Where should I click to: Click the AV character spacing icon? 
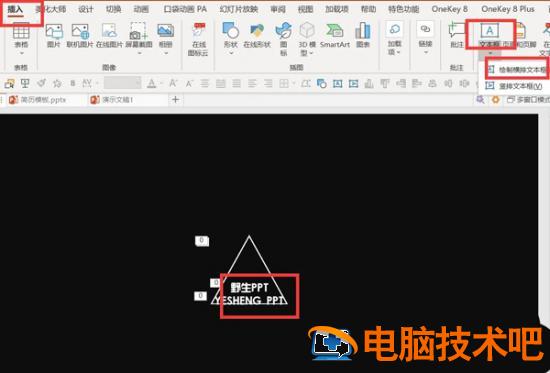tap(87, 84)
